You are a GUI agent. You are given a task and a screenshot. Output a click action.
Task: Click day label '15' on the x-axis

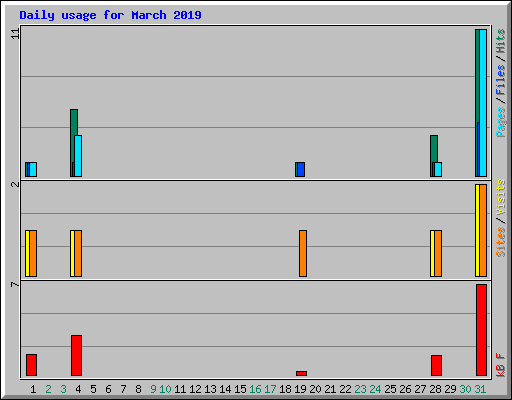(x=240, y=389)
